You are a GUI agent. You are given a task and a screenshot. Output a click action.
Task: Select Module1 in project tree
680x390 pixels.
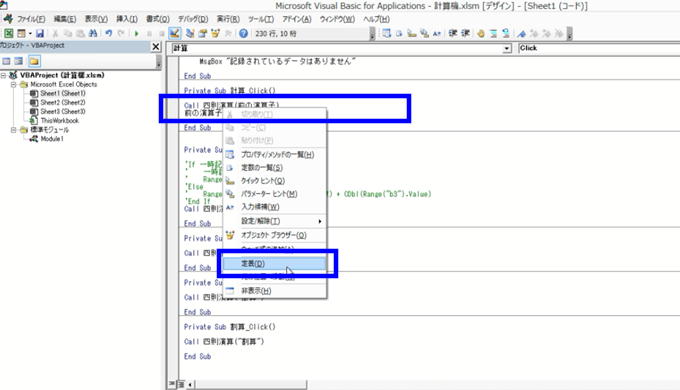pyautogui.click(x=52, y=139)
